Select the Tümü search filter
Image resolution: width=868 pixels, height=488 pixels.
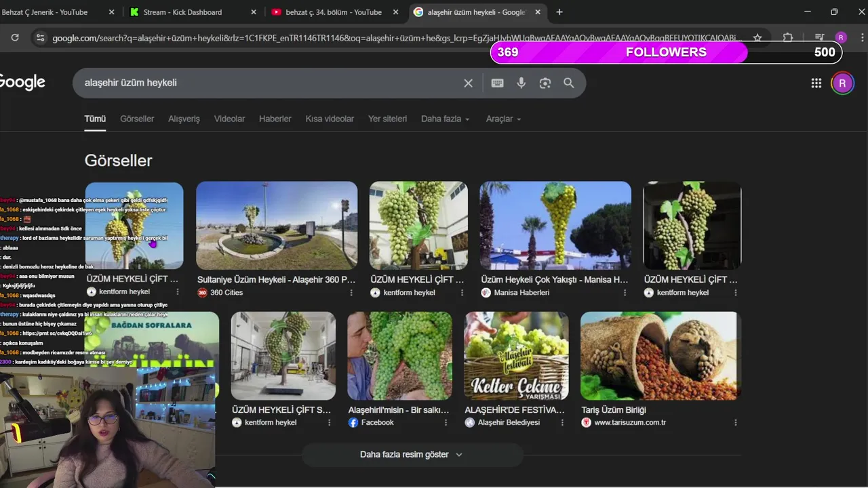(95, 119)
